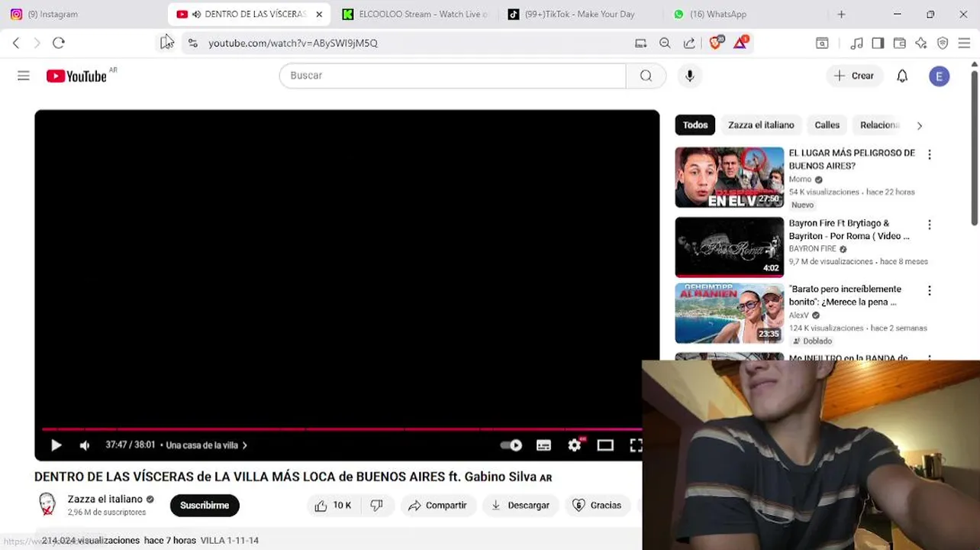Open Brave Rewards triangle icon

pos(740,43)
